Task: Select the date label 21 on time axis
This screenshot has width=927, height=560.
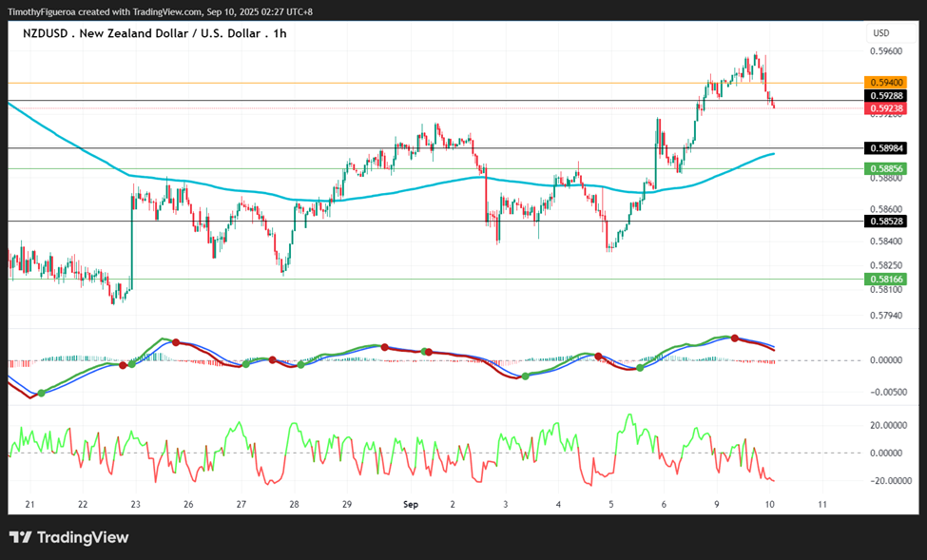Action: [x=30, y=505]
